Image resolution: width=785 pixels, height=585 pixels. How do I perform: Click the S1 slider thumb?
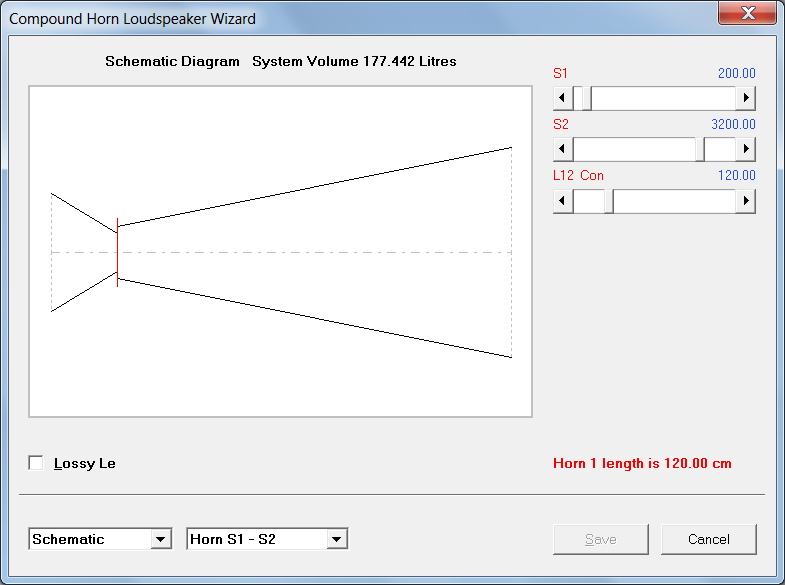pos(587,98)
